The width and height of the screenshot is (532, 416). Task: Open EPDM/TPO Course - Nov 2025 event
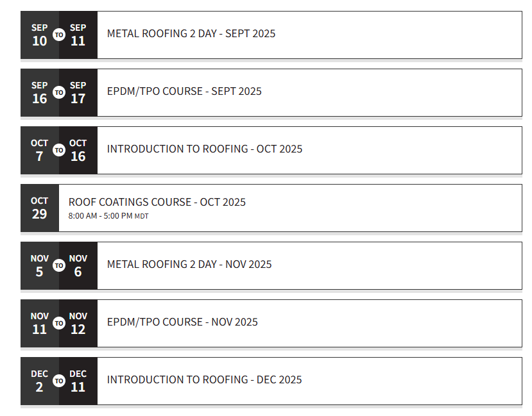[182, 322]
